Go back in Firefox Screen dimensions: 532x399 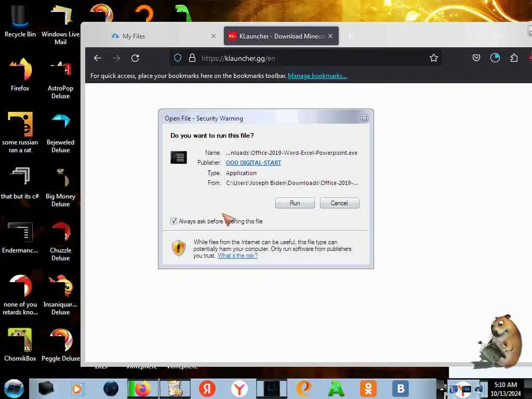[x=98, y=58]
